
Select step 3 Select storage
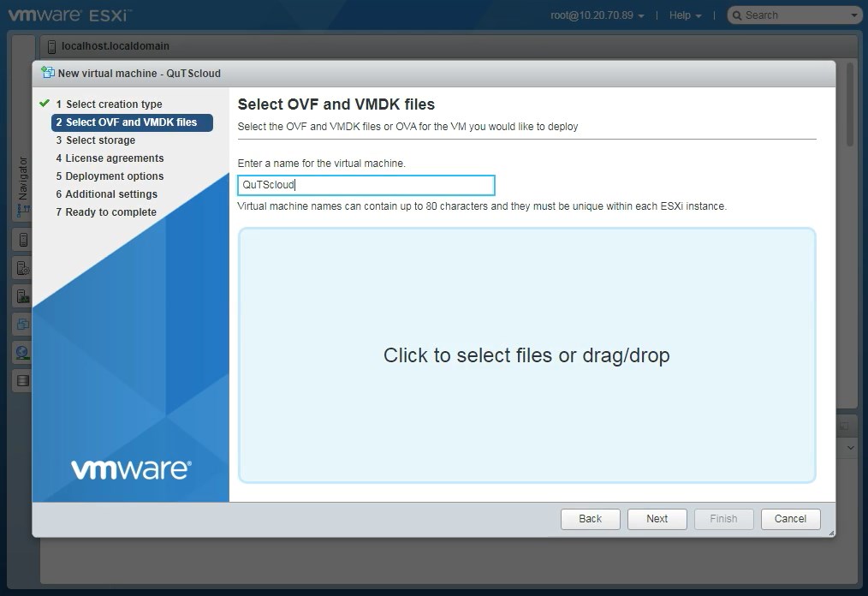click(95, 140)
